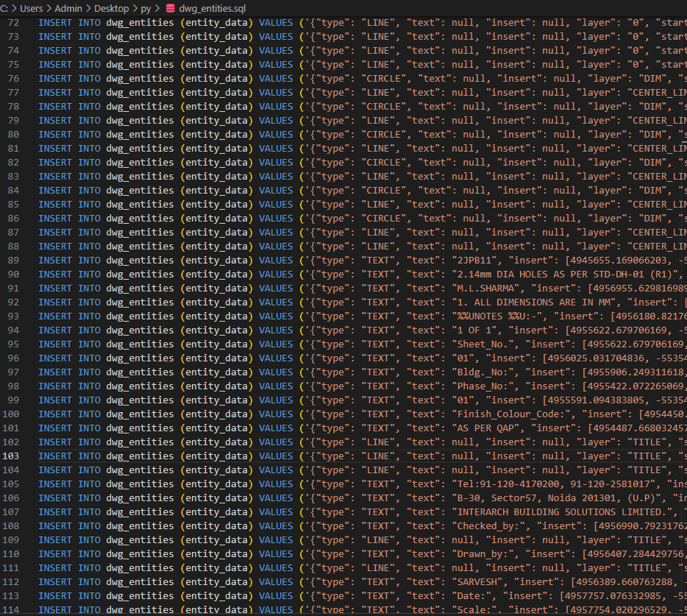Place cursor on "M.L.SHARMA" text string
The height and width of the screenshot is (616, 687).
tap(485, 288)
